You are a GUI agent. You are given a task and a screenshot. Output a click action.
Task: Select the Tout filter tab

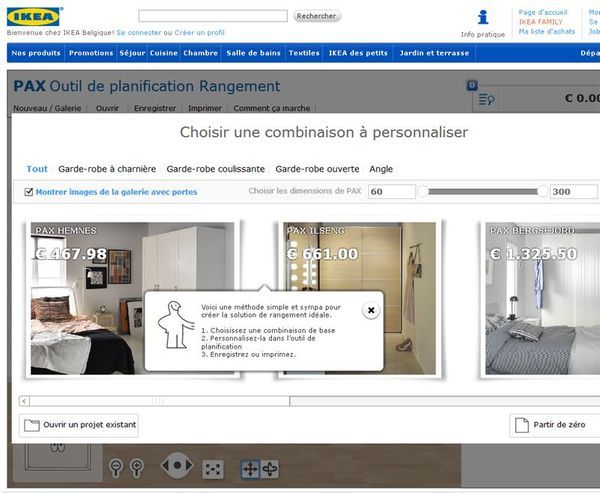pos(37,169)
